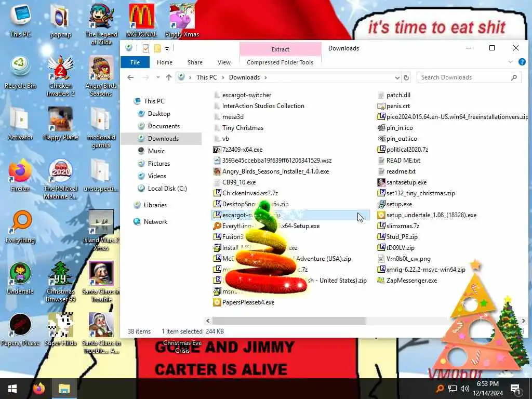Launch Firefox from the desktop
Screen dimensions: 532x399
tap(20, 175)
